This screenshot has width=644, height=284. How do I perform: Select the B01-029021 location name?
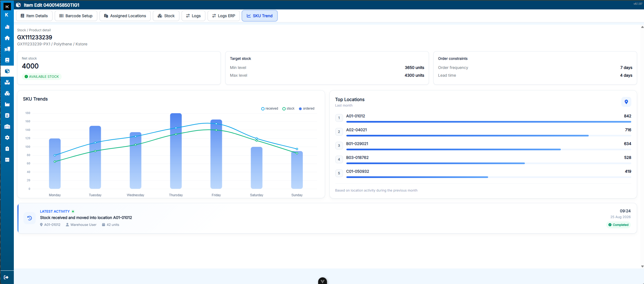[357, 144]
